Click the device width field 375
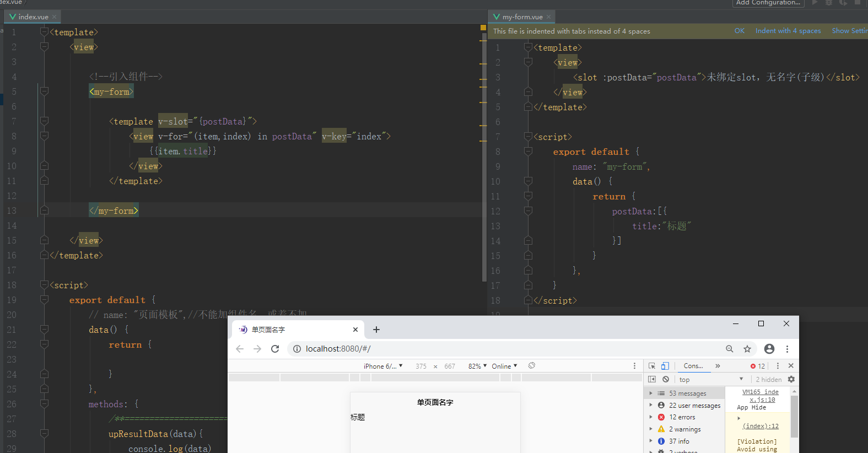This screenshot has width=868, height=453. (x=421, y=366)
